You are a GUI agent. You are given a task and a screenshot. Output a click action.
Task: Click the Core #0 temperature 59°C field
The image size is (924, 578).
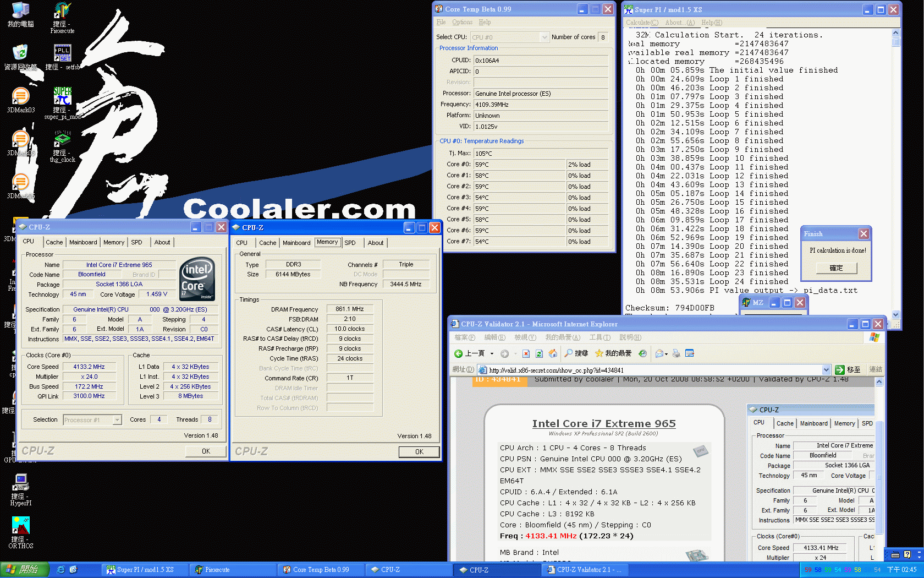[520, 165]
